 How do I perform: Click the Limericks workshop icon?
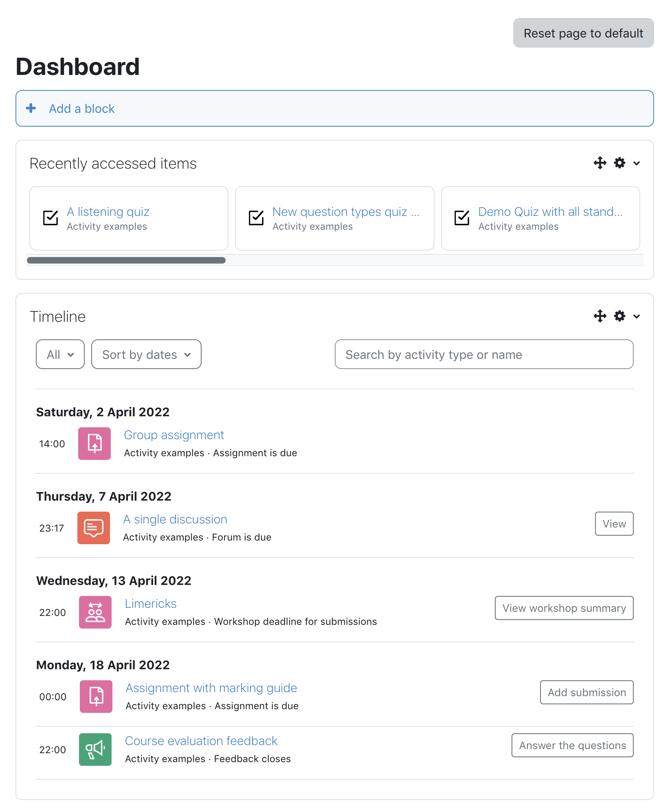point(95,612)
